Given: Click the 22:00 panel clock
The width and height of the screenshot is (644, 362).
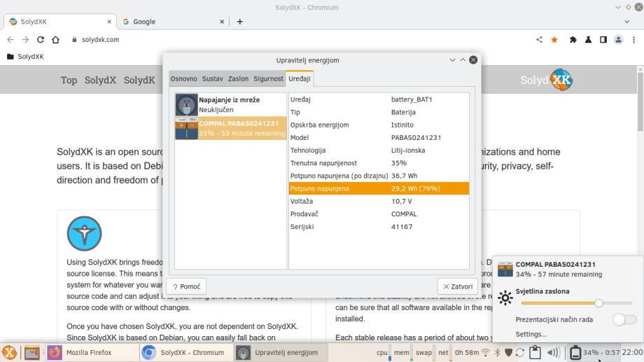Looking at the screenshot, I should (x=632, y=352).
